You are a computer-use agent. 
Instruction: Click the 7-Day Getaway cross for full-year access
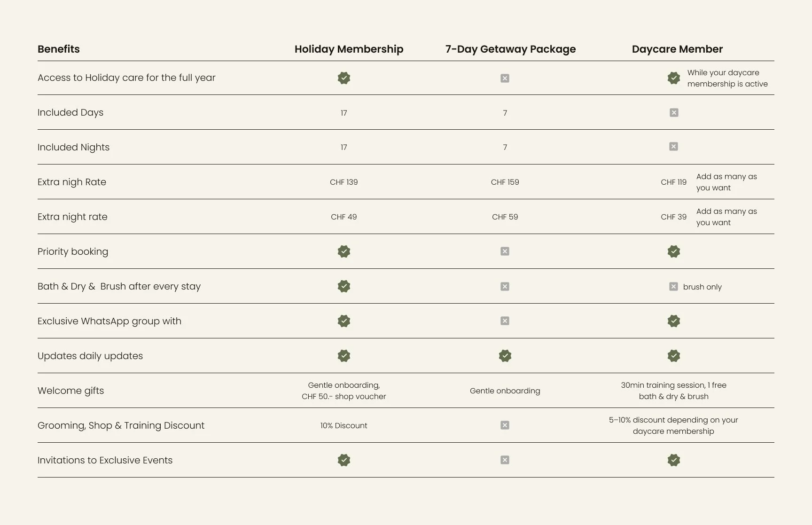[505, 78]
